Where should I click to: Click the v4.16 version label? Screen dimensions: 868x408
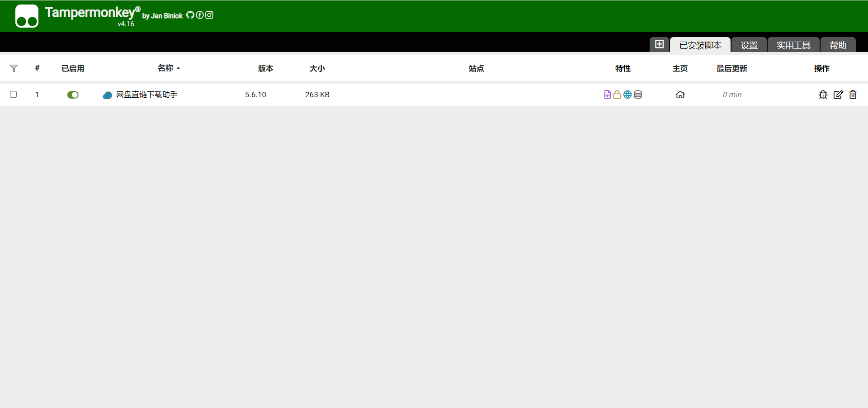click(126, 24)
